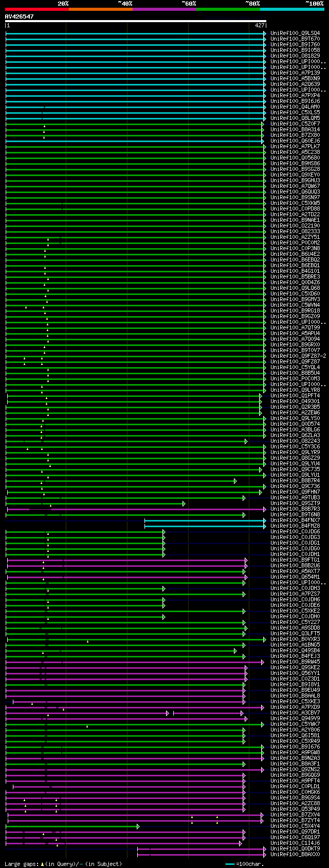Select the UniRef100_A7PLK7 label
This screenshot has width=329, height=868.
(x=295, y=146)
